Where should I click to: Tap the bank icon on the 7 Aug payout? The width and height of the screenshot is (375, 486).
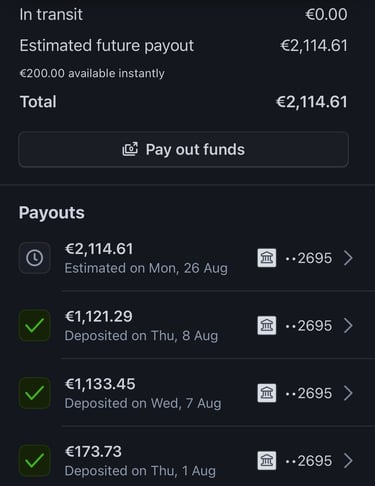[x=267, y=393]
